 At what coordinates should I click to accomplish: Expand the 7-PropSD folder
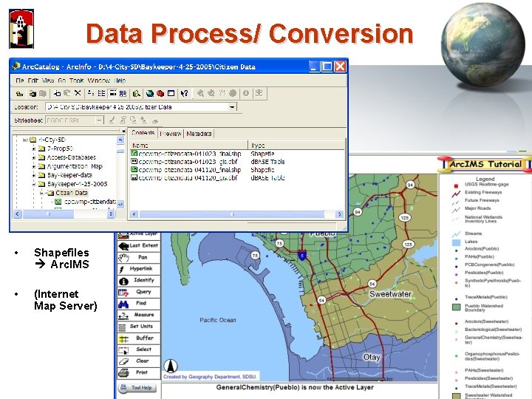tap(33, 149)
